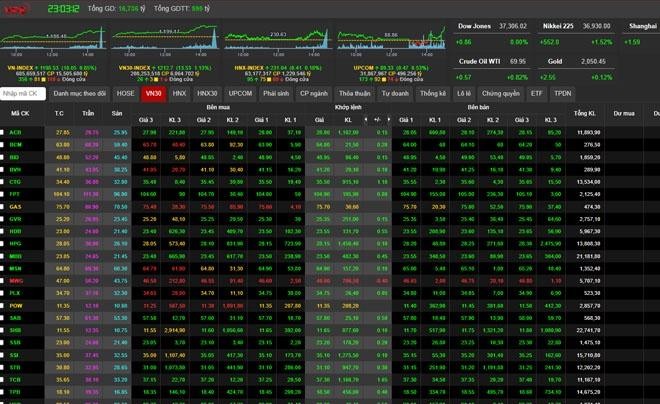Open the STB stock code
Viewport: 660px width, 404px height.
(x=15, y=367)
